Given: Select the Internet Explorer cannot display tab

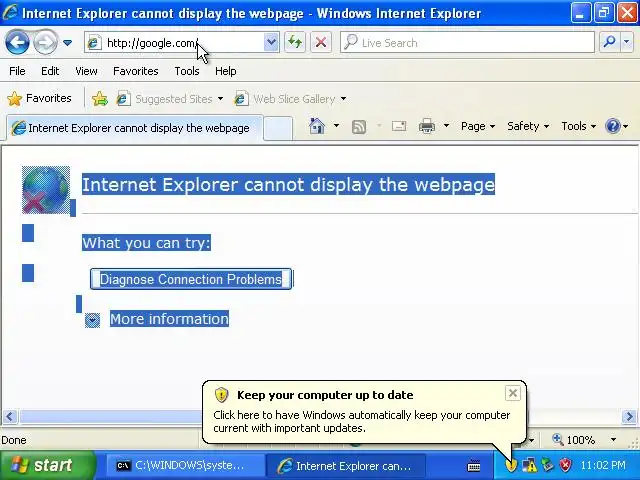Looking at the screenshot, I should pos(133,128).
